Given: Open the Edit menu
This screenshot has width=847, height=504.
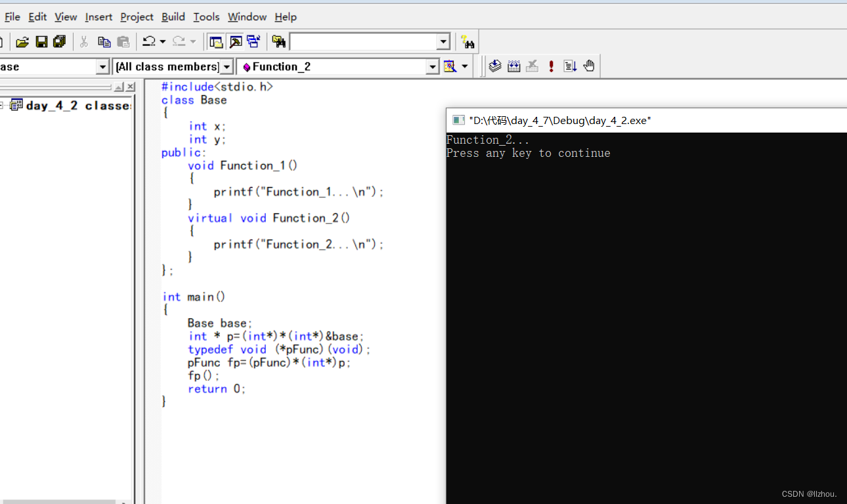Looking at the screenshot, I should (37, 17).
